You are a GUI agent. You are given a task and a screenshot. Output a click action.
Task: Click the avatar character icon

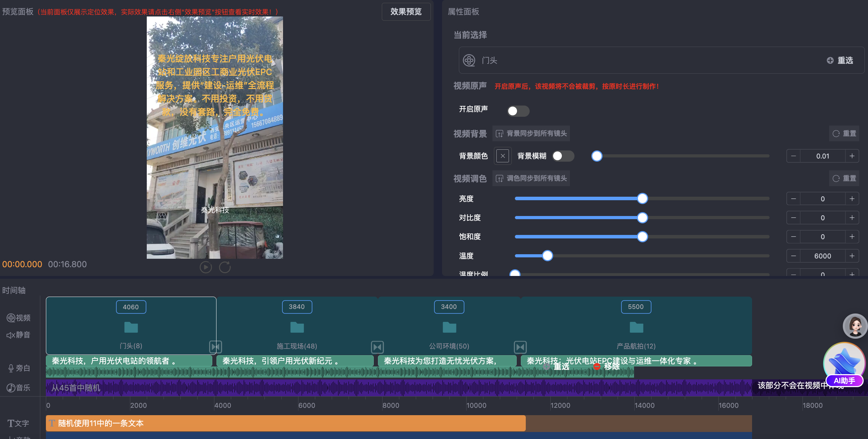(855, 326)
